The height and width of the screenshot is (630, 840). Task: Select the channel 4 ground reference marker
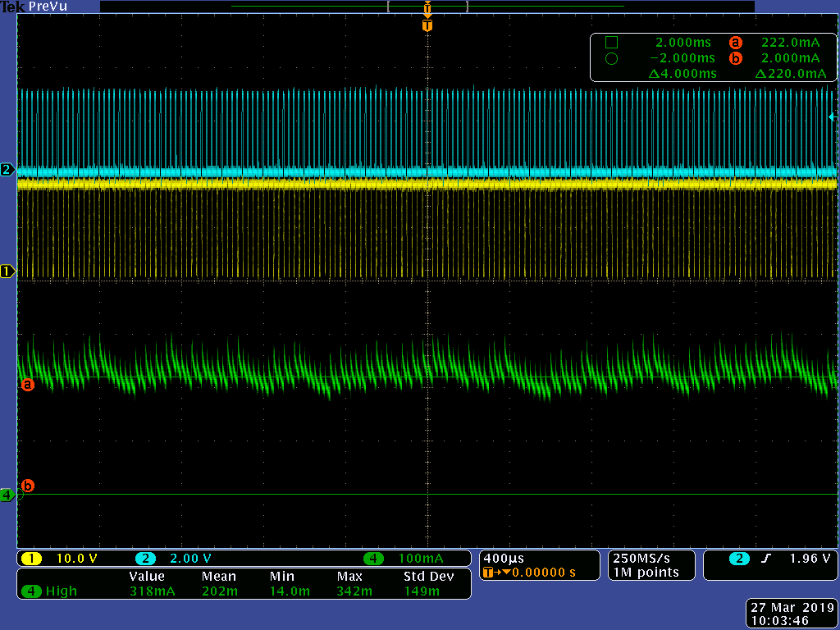[7, 495]
